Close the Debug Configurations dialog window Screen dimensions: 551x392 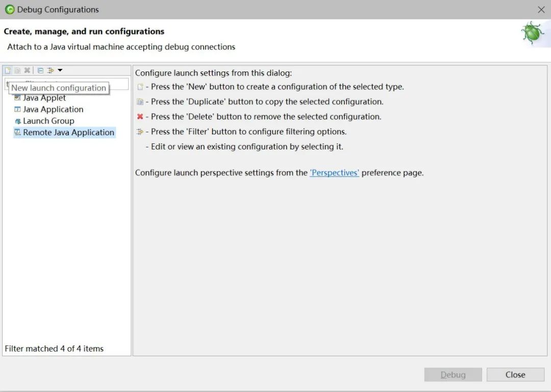tap(541, 10)
